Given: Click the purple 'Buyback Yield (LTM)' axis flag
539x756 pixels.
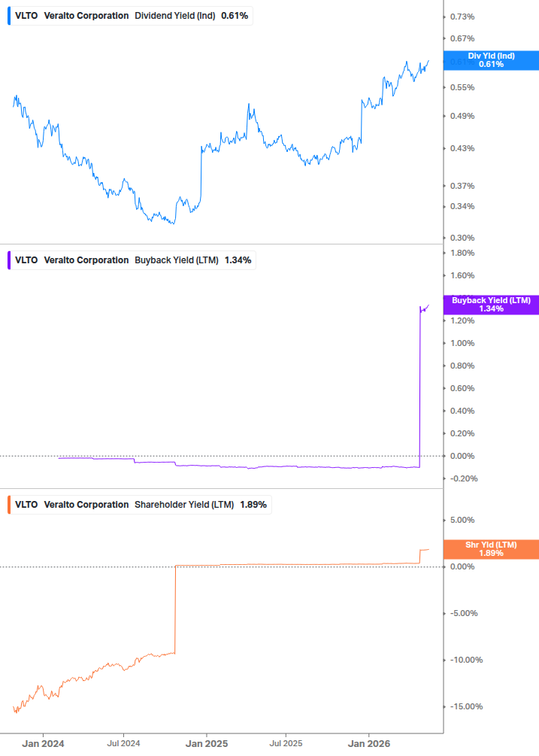Looking at the screenshot, I should point(491,305).
